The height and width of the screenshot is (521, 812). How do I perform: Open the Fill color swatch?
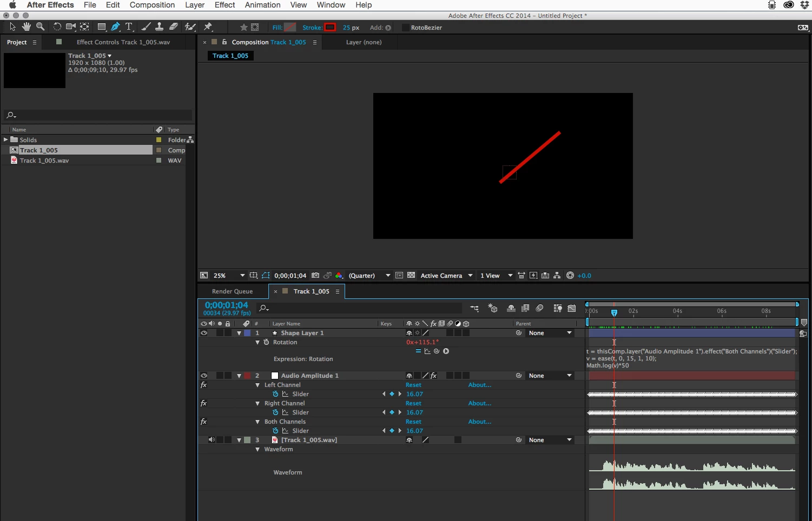(x=291, y=27)
